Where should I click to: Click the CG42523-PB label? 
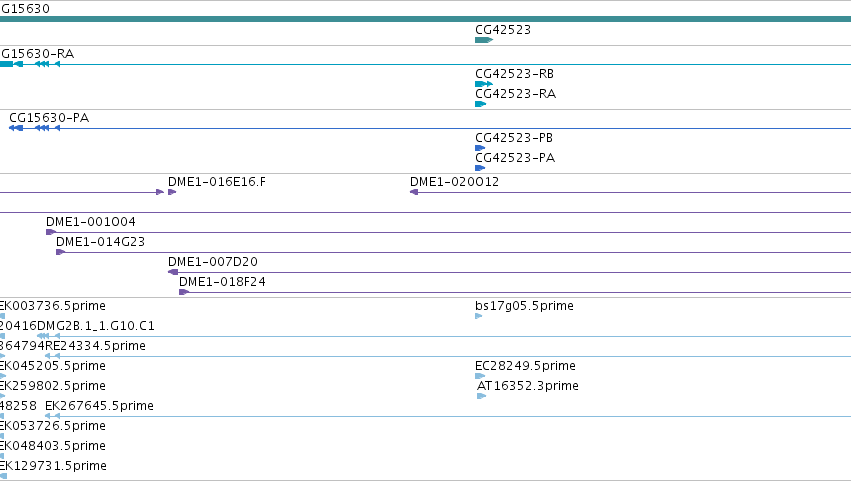514,138
